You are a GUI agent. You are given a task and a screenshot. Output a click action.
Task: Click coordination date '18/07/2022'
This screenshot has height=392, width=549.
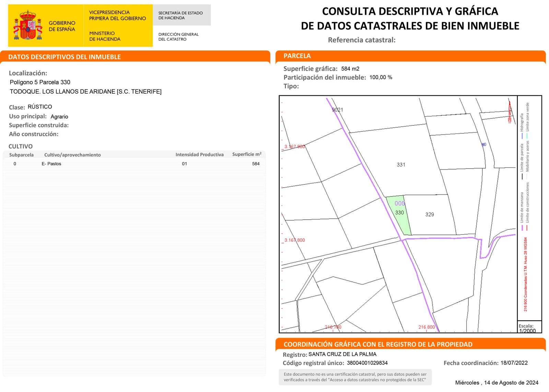click(x=514, y=363)
